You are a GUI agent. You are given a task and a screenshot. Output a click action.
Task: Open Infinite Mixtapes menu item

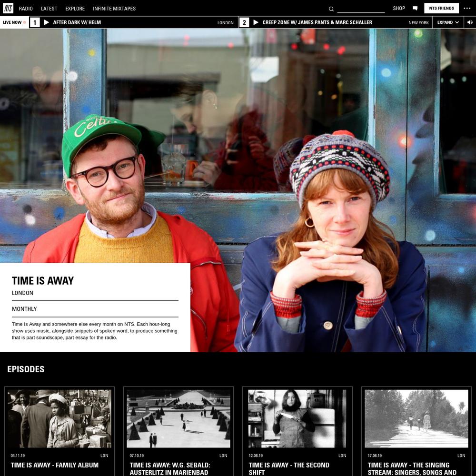pos(114,9)
